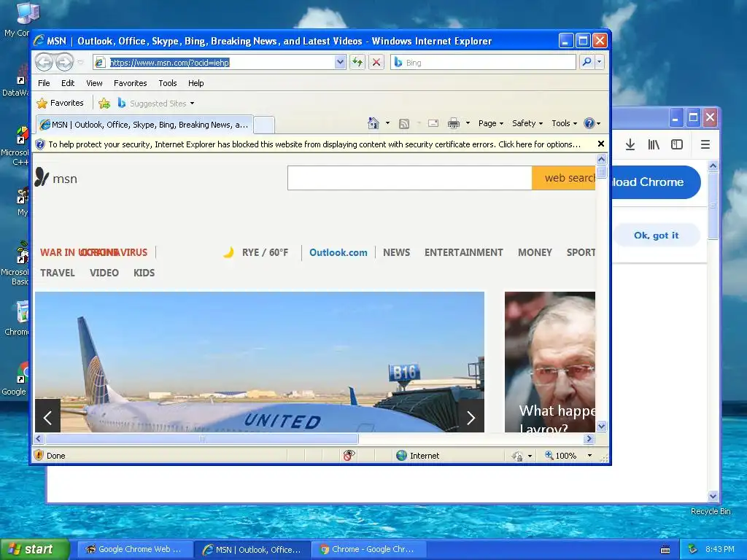Click the horizontal scrollbar thumb
Viewport: 747px width, 560px height.
(x=201, y=438)
